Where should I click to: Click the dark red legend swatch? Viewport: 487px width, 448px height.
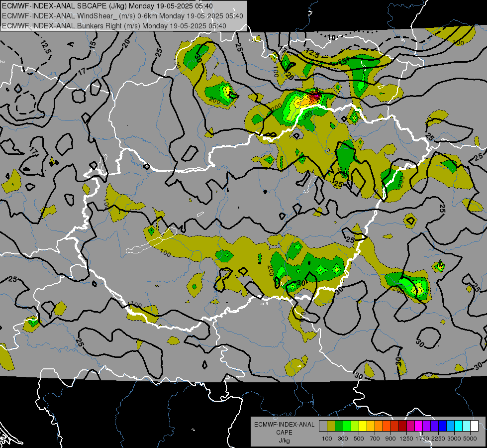click(x=403, y=426)
